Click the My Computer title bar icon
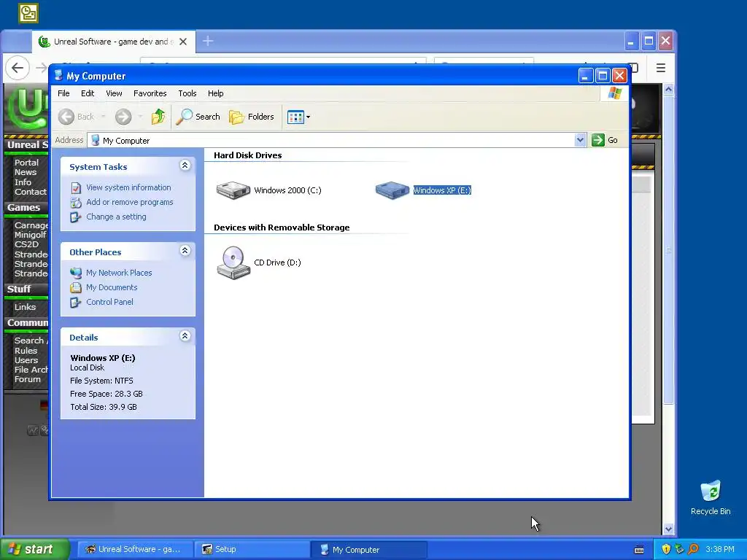The width and height of the screenshot is (747, 560). [58, 76]
